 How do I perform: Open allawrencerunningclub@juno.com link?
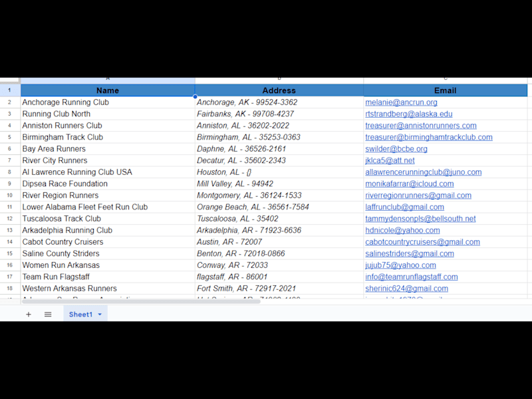click(x=424, y=172)
